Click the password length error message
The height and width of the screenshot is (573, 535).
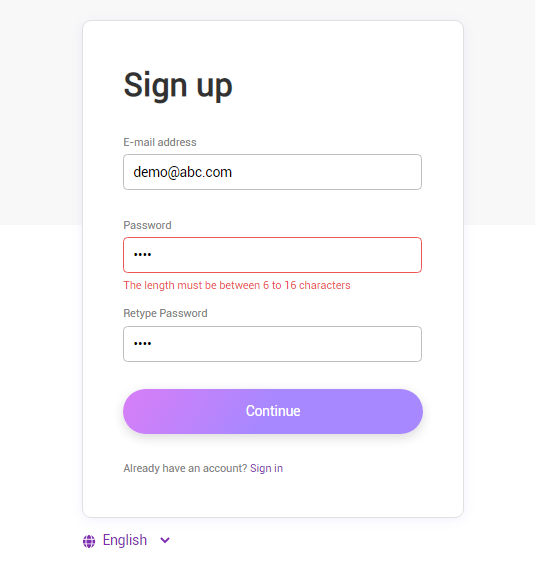[237, 285]
